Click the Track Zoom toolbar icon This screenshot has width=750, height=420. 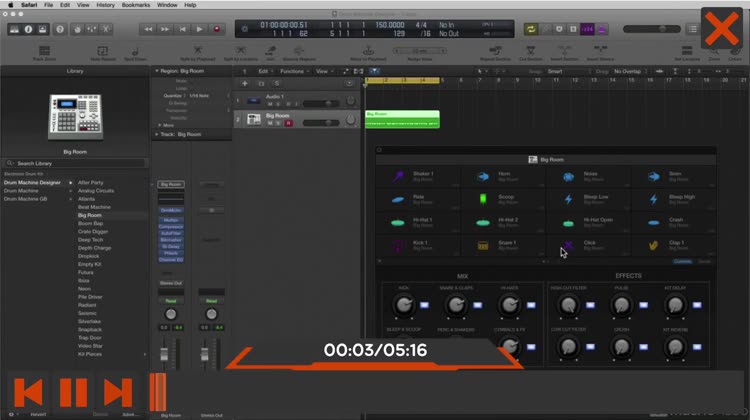(44, 53)
